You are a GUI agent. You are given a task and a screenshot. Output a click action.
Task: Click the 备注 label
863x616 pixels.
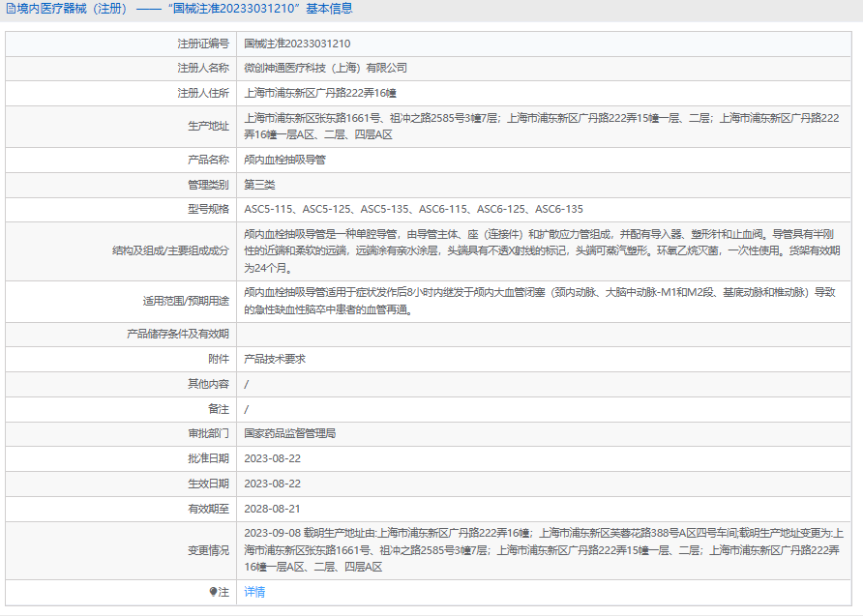pyautogui.click(x=219, y=409)
